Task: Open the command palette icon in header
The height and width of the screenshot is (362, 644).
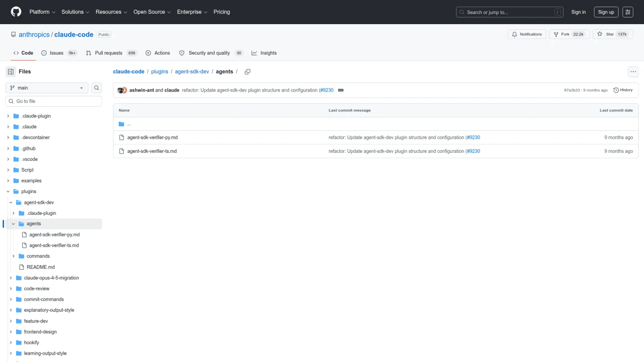Action: 628,12
